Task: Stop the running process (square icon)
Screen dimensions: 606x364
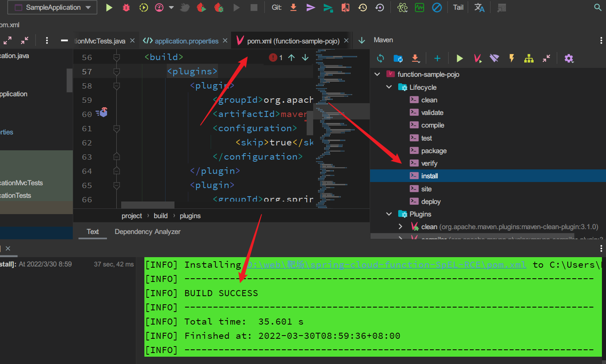Action: 254,7
